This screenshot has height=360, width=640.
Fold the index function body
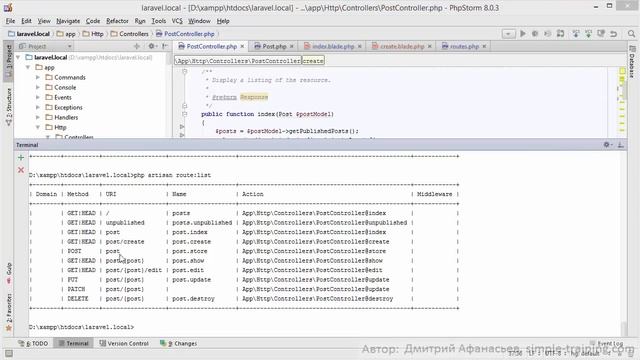(x=184, y=114)
